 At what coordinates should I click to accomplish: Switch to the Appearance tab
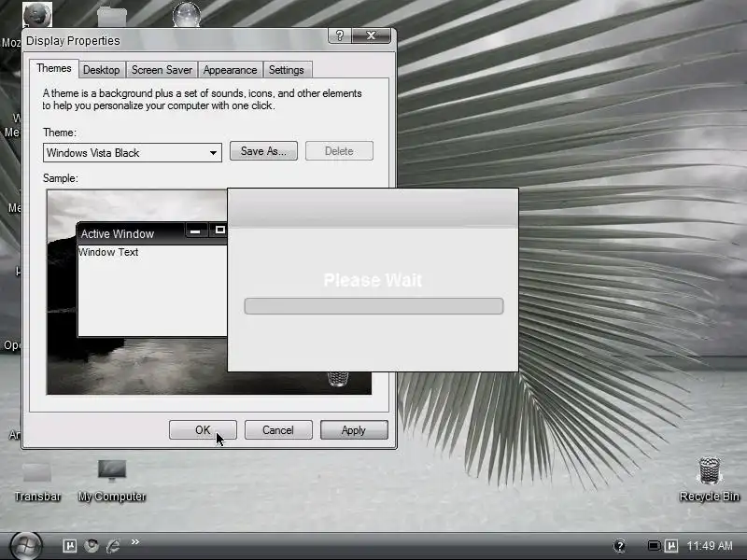coord(230,70)
